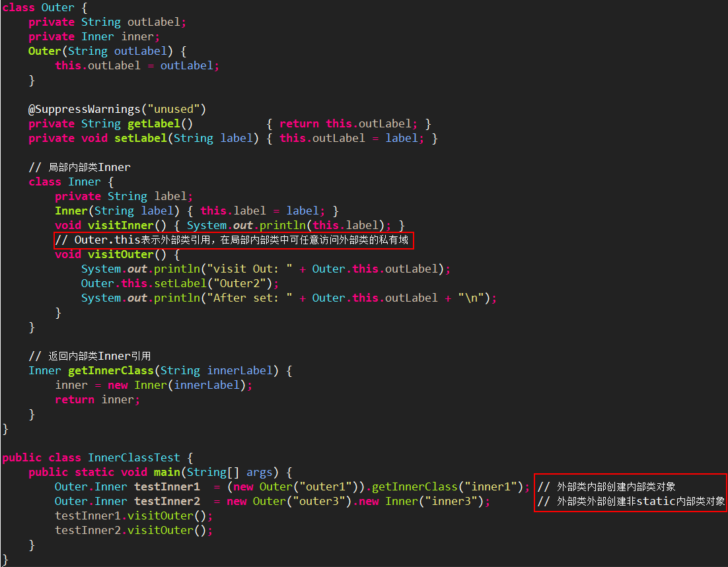This screenshot has width=728, height=567.
Task: Click the println line with "visit Out: "
Action: (266, 269)
